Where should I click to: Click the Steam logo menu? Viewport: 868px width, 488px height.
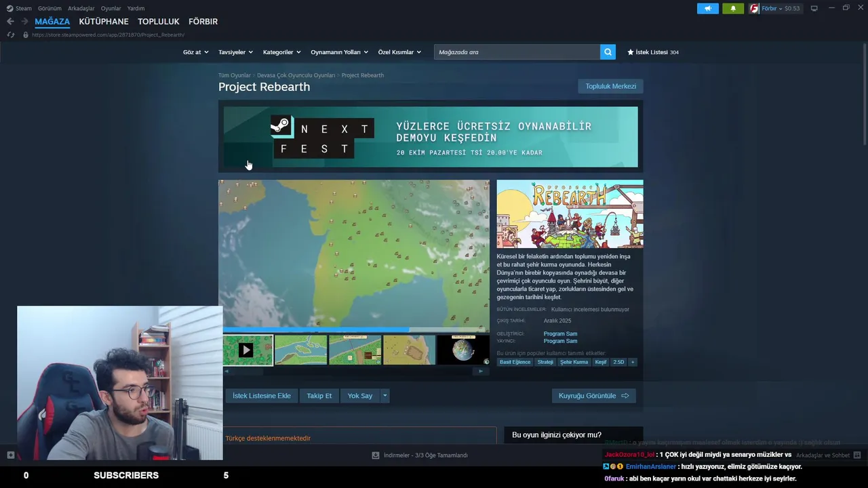pyautogui.click(x=19, y=8)
